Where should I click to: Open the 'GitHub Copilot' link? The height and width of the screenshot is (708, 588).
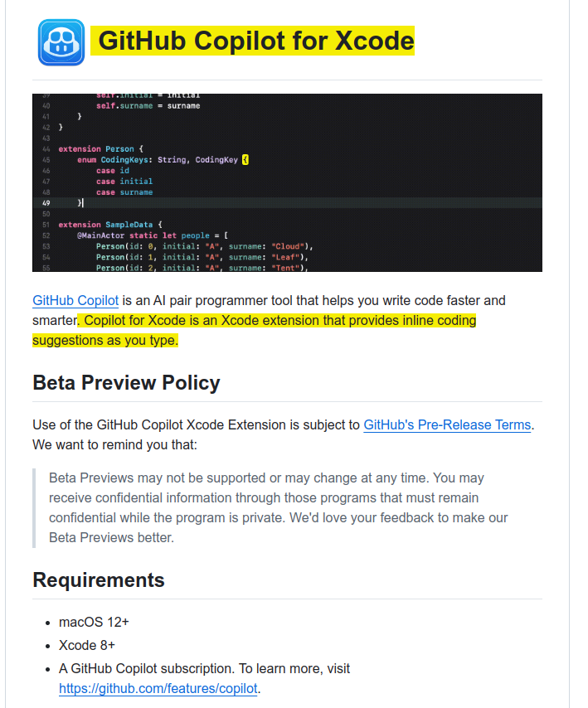pos(75,300)
